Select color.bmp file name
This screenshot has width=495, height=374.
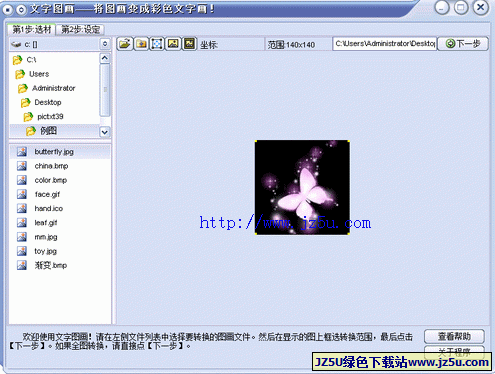(51, 180)
